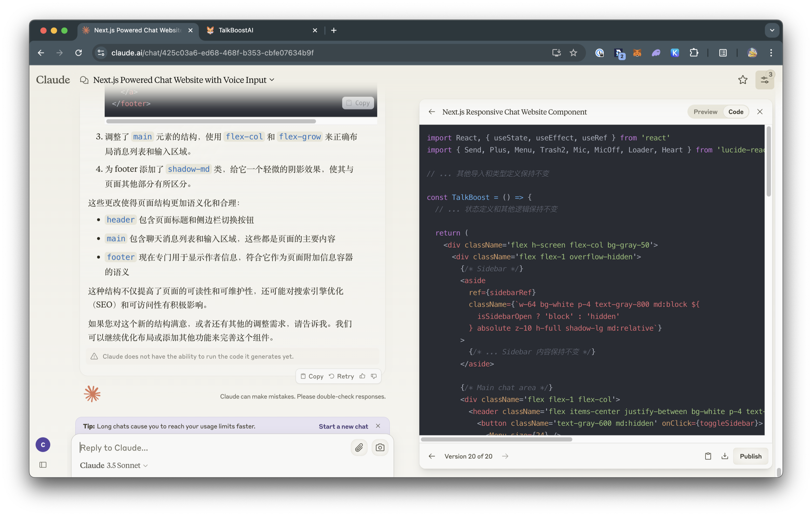This screenshot has width=812, height=516.
Task: Open chat controls sliders icon
Action: pos(764,80)
